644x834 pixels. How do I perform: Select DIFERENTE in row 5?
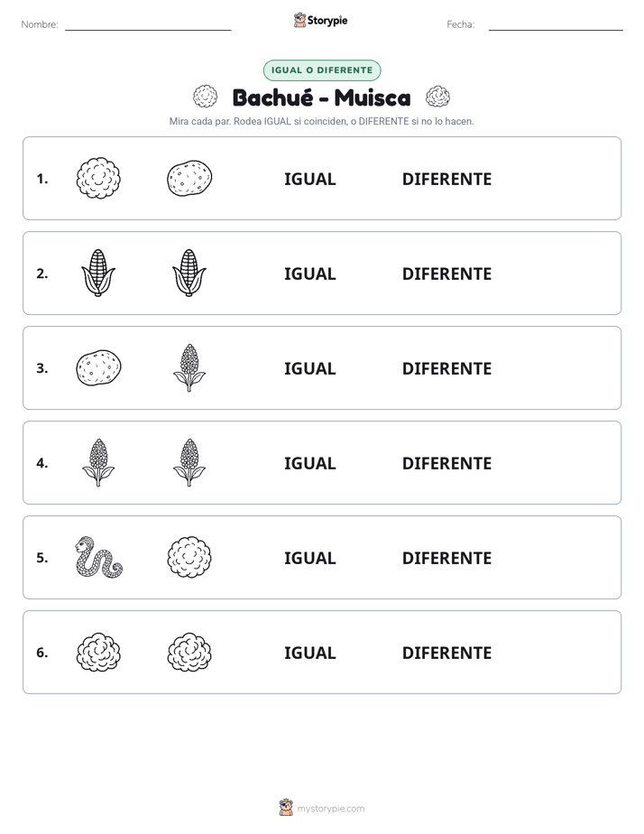(446, 558)
